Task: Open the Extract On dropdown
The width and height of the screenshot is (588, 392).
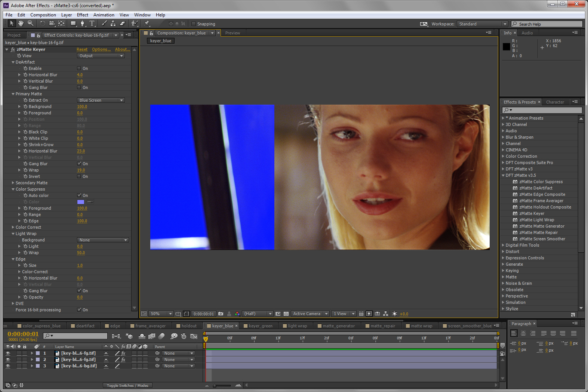Action: (x=101, y=100)
